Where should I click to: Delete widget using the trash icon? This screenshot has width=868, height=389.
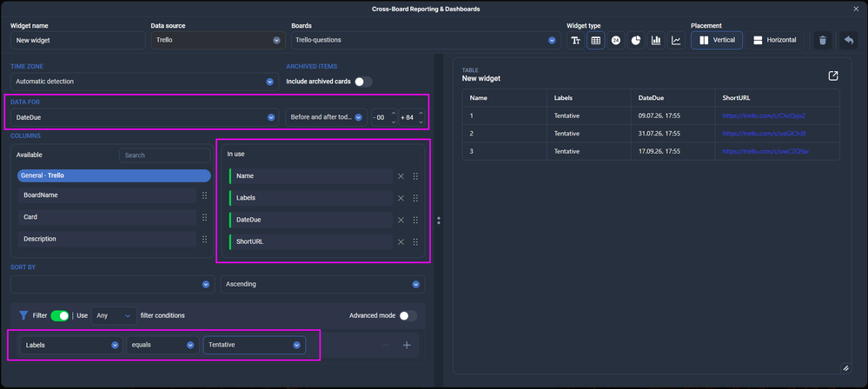(x=823, y=41)
